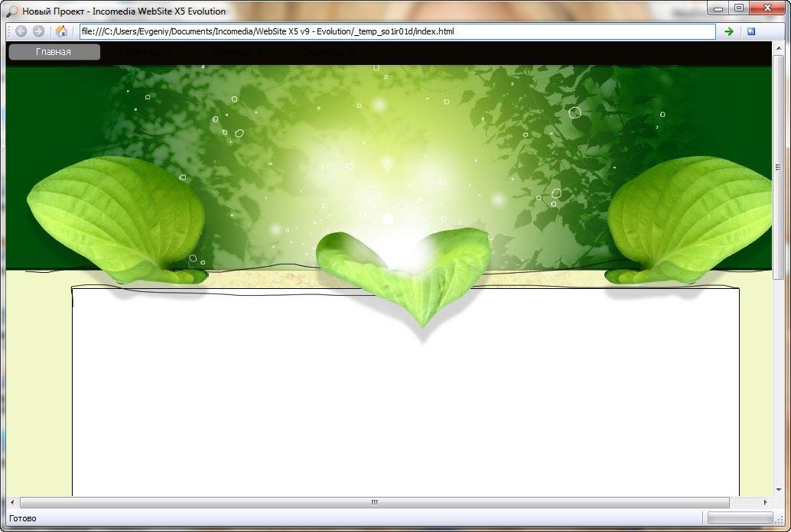Click the blue icon right of Go arrow

tap(751, 31)
